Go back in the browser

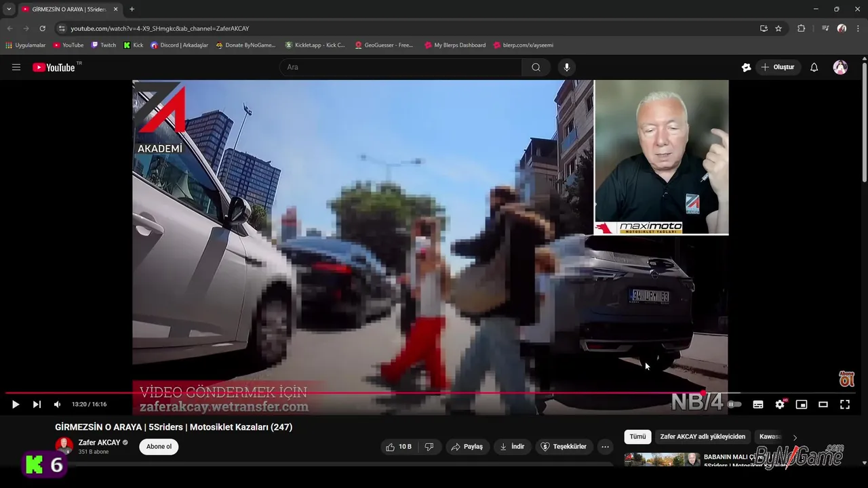[9, 28]
